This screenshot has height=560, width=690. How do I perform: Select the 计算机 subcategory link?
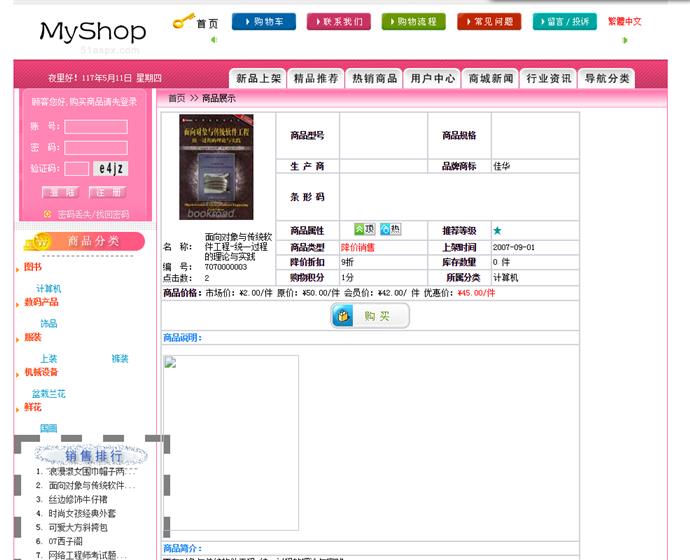point(49,288)
